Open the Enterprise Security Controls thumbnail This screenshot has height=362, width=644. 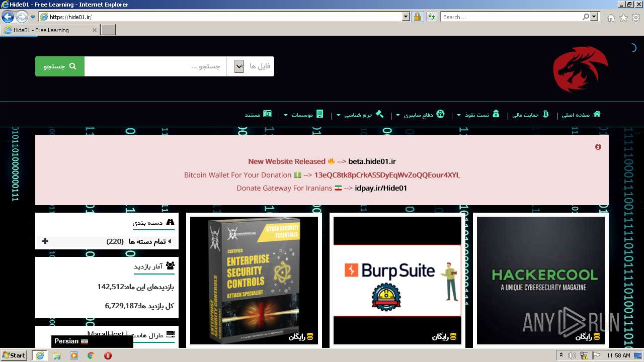click(x=254, y=281)
